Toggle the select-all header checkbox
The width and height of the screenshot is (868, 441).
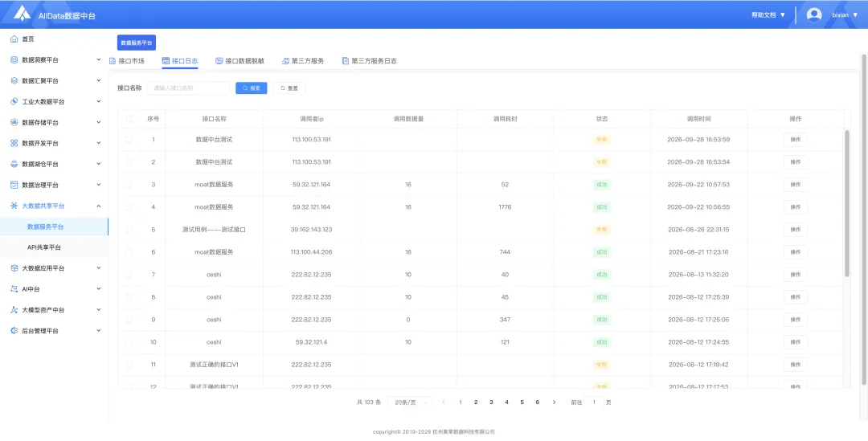point(129,119)
